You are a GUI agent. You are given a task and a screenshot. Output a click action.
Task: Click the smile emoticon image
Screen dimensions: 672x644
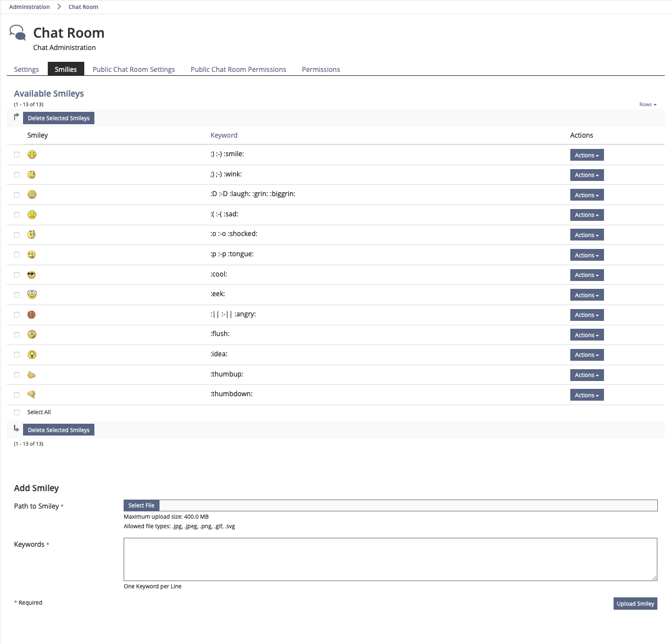point(32,155)
